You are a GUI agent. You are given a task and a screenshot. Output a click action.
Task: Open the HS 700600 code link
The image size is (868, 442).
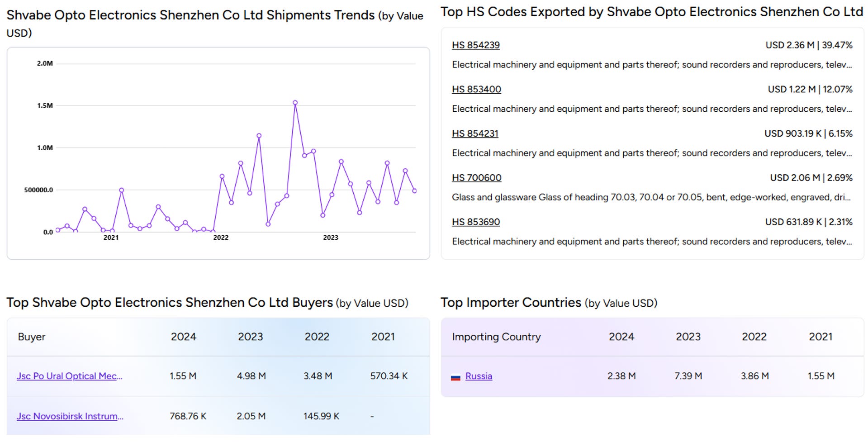(476, 178)
